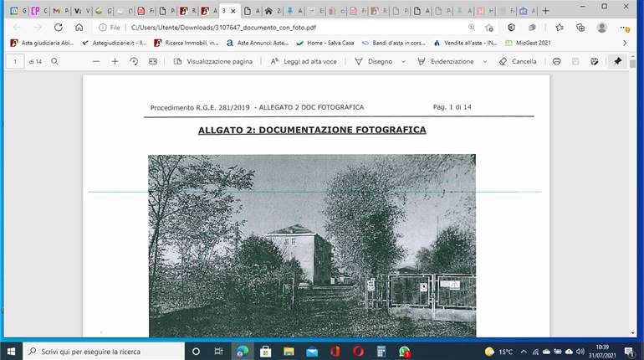Image resolution: width=644 pixels, height=360 pixels.
Task: Switch to the last tab with camera icon
Action: click(x=528, y=11)
